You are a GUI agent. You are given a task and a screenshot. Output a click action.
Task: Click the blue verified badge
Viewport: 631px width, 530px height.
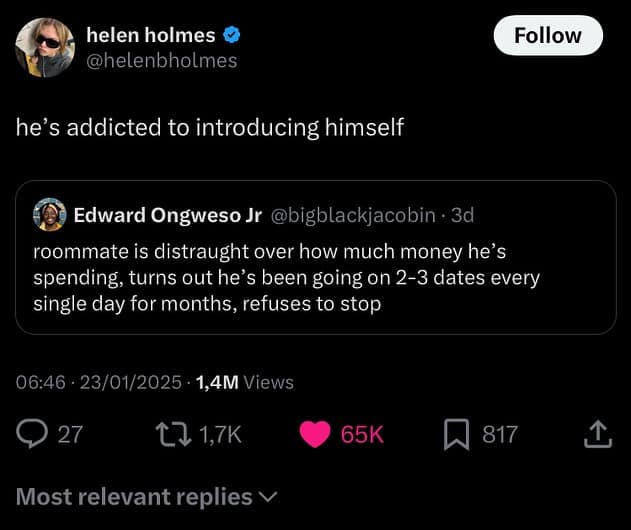pyautogui.click(x=231, y=35)
